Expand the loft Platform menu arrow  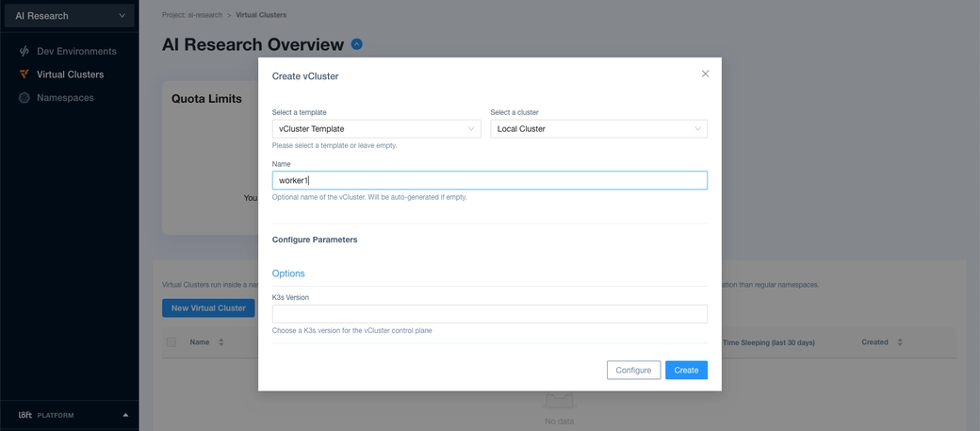[125, 415]
